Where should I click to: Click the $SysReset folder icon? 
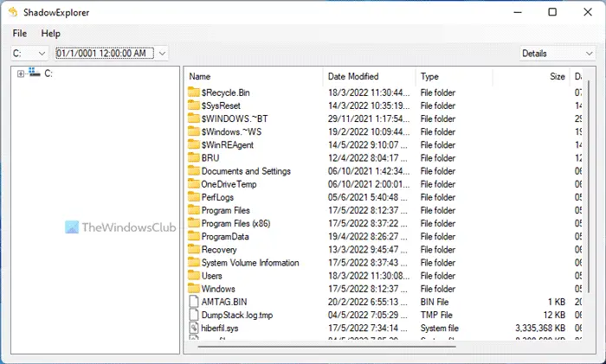pos(194,105)
